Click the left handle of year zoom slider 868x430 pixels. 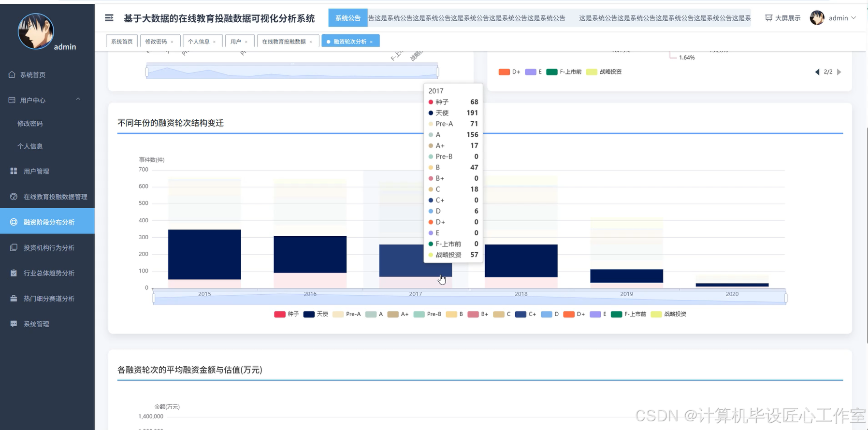(154, 298)
